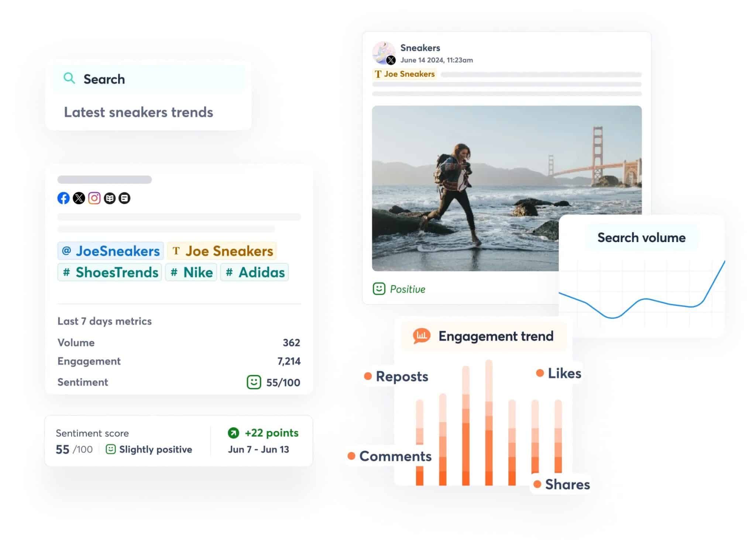The image size is (756, 555).
Task: Select the X (Twitter) source icon
Action: (79, 198)
